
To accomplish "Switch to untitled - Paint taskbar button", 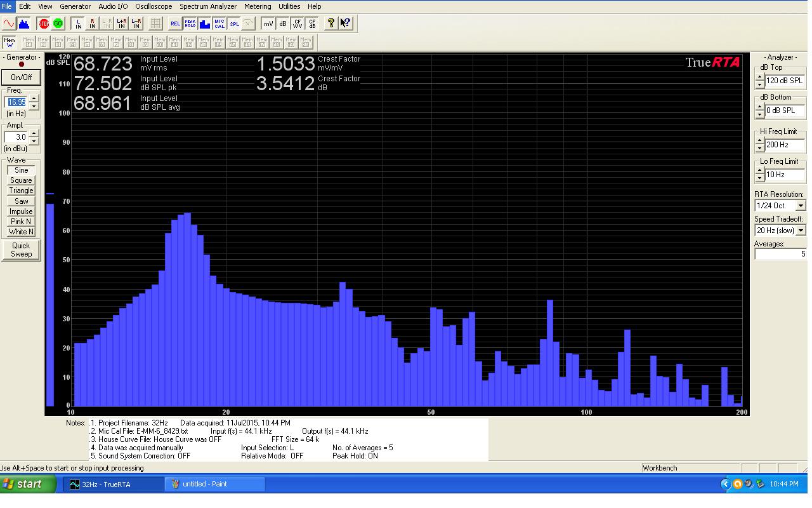I will point(216,484).
